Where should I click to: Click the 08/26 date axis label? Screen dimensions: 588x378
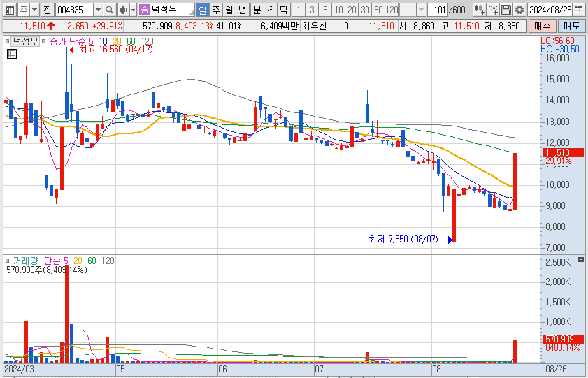click(556, 369)
